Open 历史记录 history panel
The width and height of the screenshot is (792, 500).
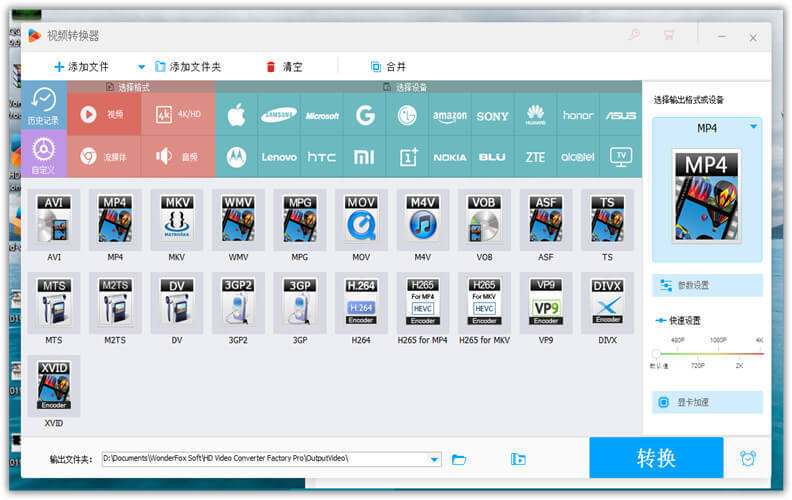click(44, 106)
